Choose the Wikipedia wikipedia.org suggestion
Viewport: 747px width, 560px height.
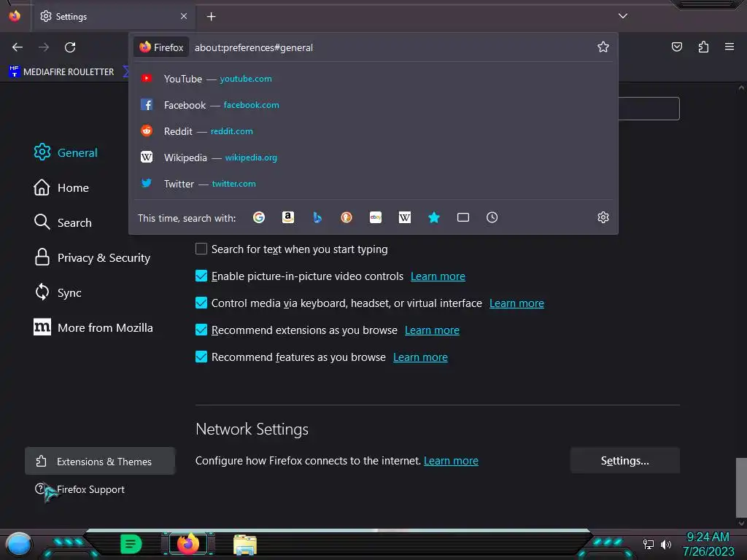pos(373,157)
